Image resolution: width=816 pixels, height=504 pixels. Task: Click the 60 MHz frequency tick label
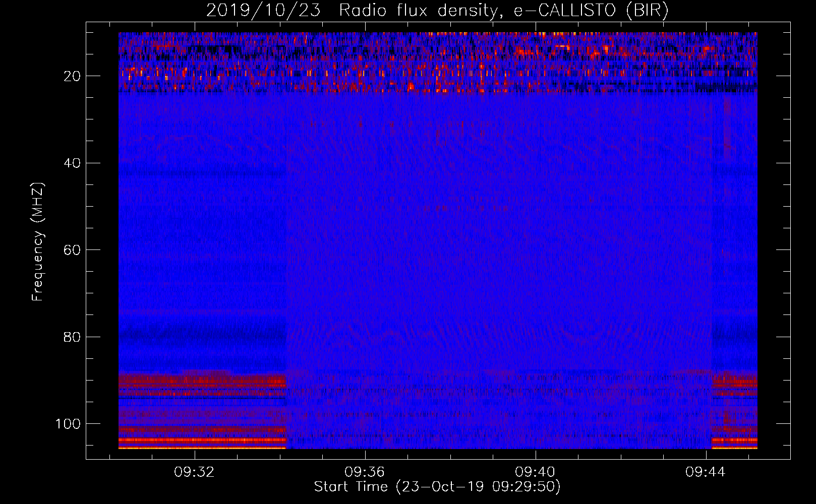(72, 250)
